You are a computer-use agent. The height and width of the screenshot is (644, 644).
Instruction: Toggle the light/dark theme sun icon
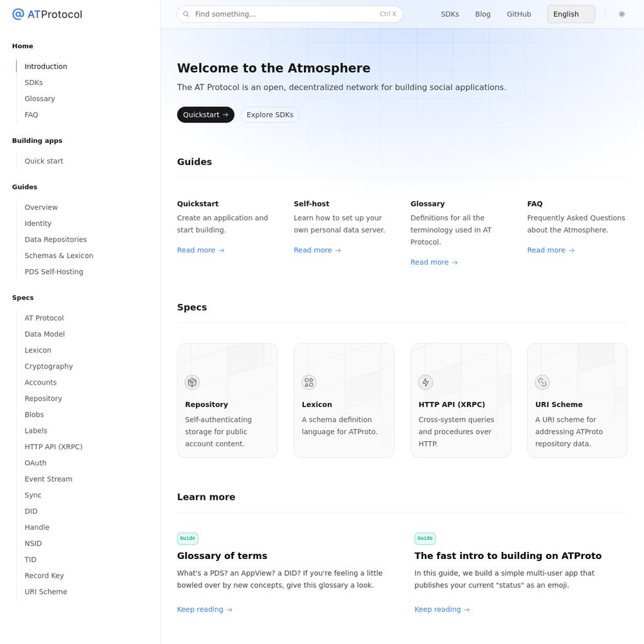click(622, 14)
